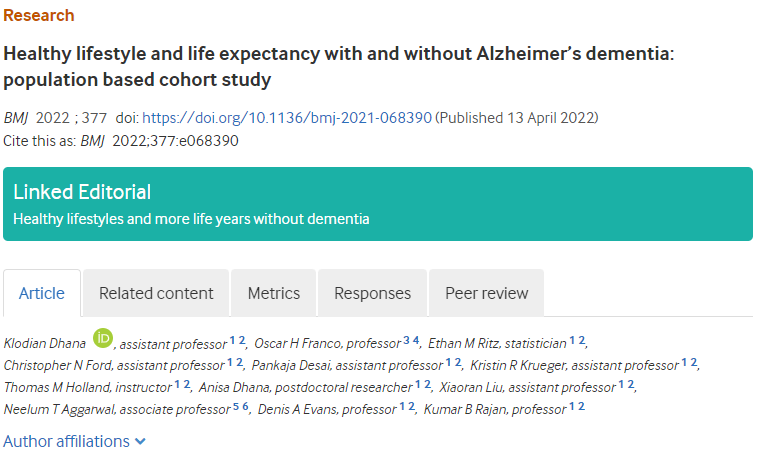The image size is (759, 453).
Task: Click the Research section label
Action: pyautogui.click(x=39, y=15)
